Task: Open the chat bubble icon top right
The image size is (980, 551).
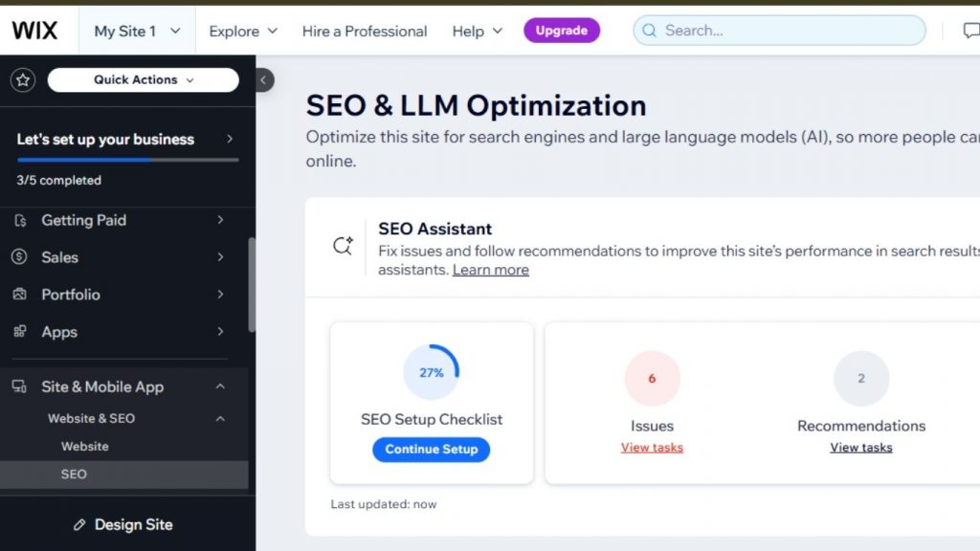Action: [969, 30]
